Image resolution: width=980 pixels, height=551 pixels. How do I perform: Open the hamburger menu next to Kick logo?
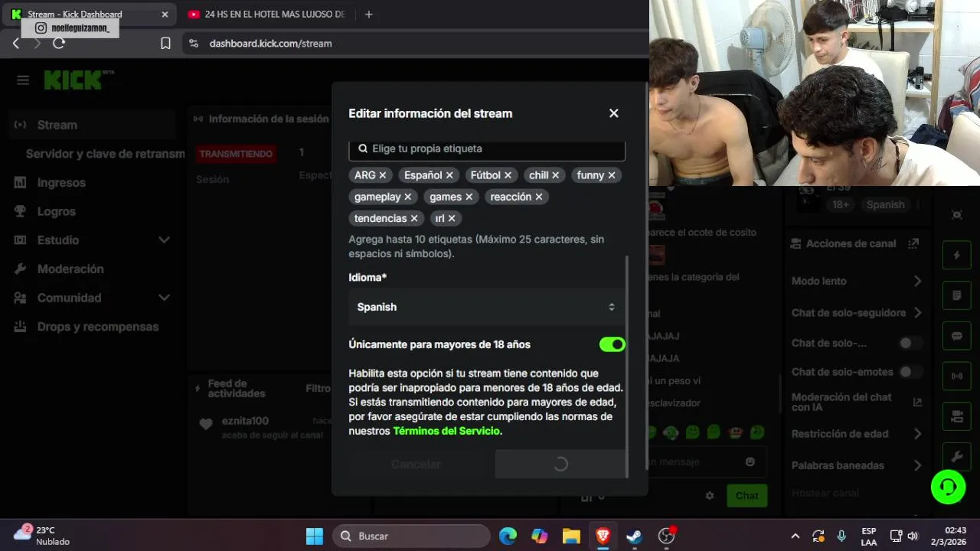coord(23,80)
